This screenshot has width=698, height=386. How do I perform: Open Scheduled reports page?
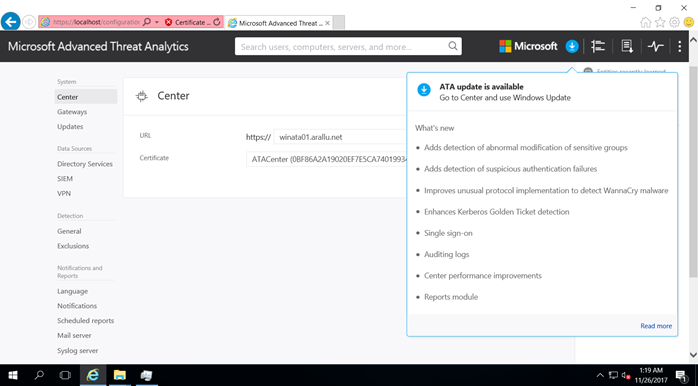coord(85,321)
